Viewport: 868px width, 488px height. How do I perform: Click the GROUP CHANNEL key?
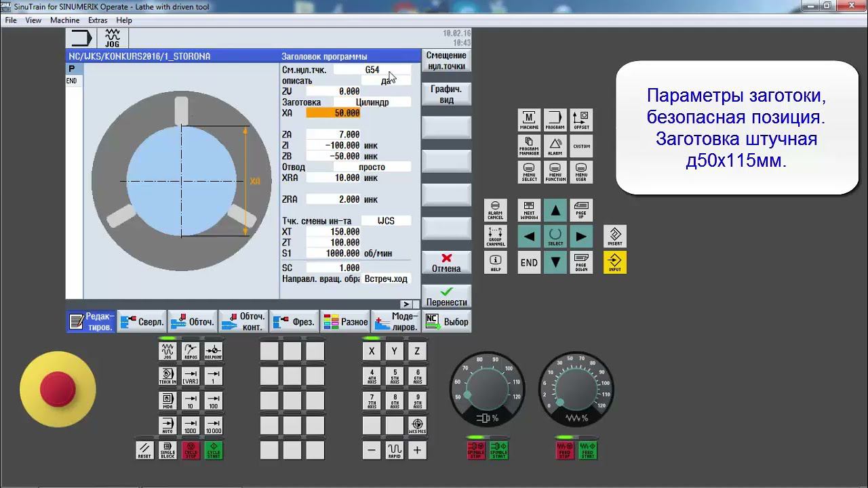click(x=496, y=237)
